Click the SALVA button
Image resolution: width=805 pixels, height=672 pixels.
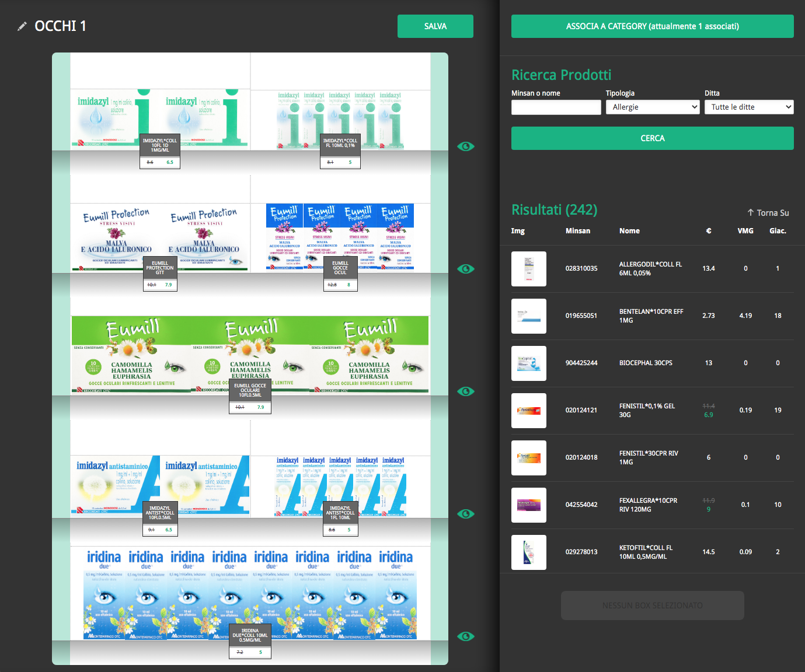pyautogui.click(x=435, y=26)
